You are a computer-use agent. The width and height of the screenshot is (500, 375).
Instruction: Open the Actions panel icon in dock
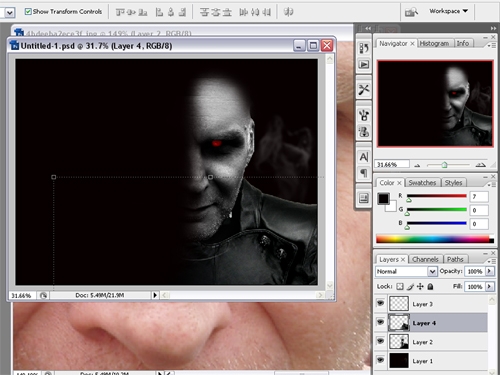coord(364,64)
